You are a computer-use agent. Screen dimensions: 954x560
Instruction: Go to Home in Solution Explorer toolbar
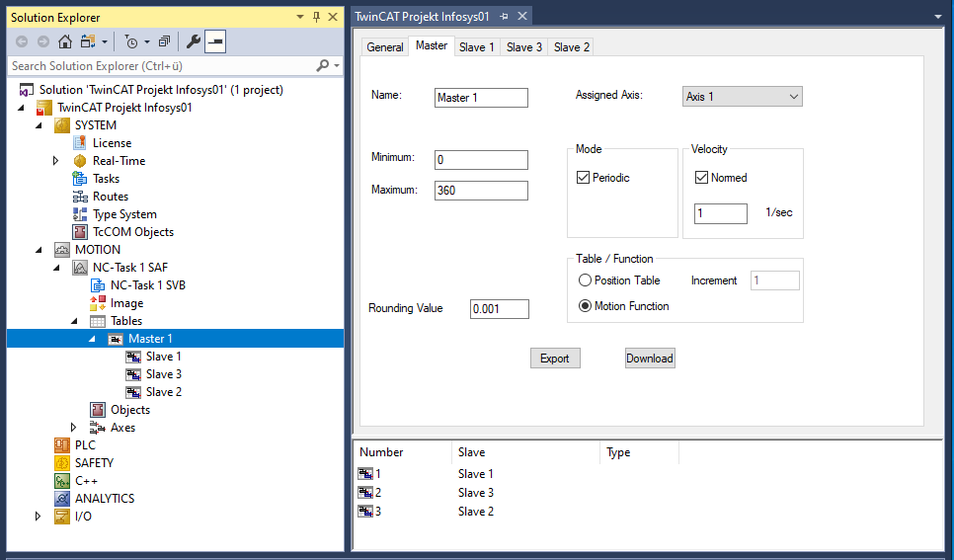(64, 41)
